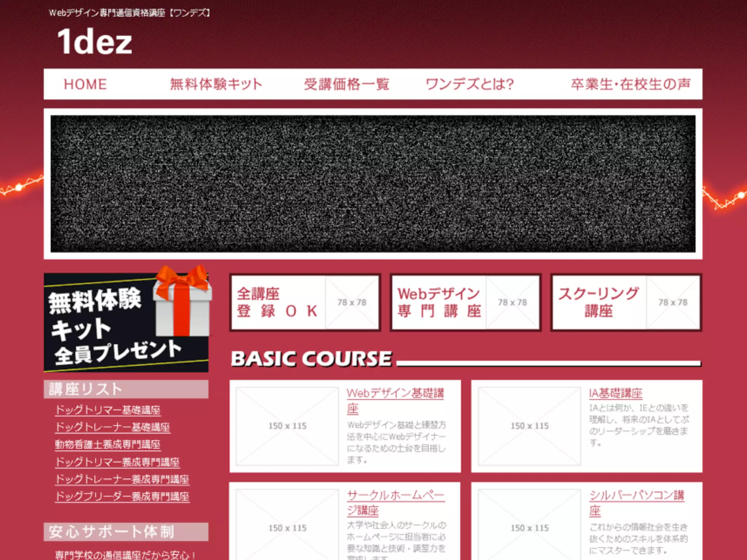Click ドッグブリーダー養成専門講座 link

122,496
